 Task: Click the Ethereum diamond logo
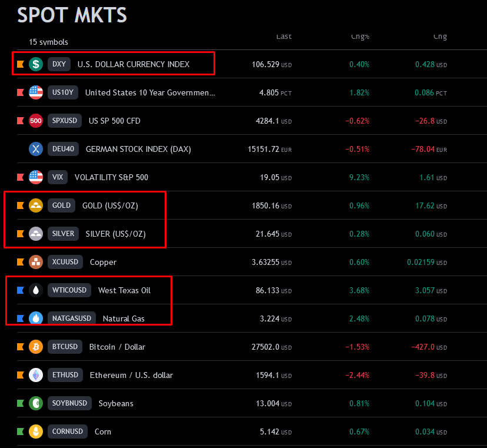click(x=36, y=375)
